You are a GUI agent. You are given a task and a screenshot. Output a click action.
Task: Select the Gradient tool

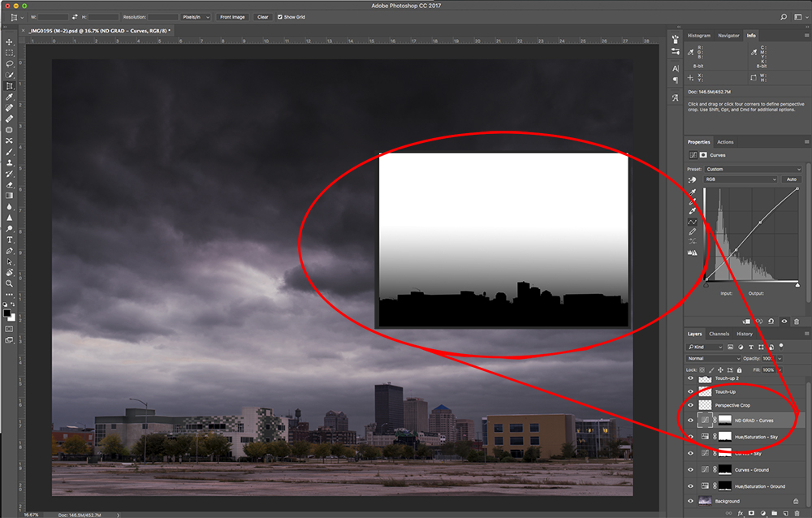point(9,196)
